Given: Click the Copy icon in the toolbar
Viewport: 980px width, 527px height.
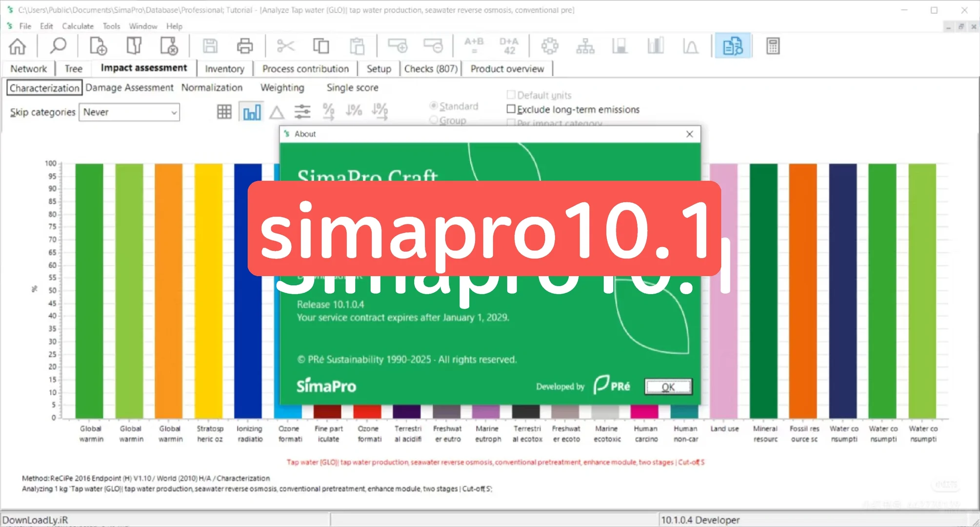Looking at the screenshot, I should pyautogui.click(x=321, y=45).
